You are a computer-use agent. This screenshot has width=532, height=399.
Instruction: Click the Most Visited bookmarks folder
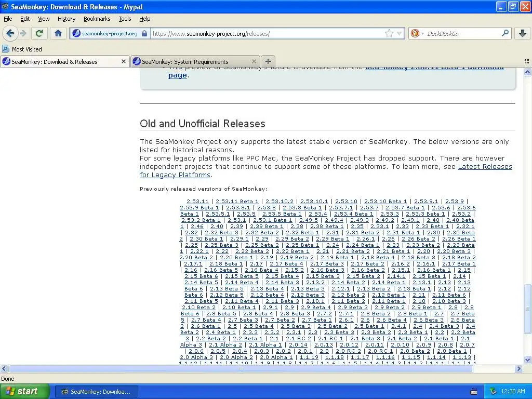(x=22, y=49)
